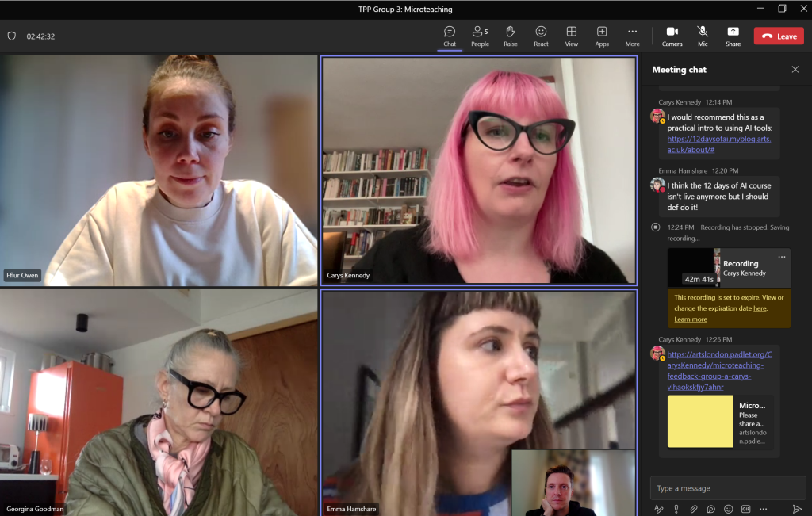Image resolution: width=812 pixels, height=516 pixels.
Task: Show the People participants list
Action: click(480, 36)
